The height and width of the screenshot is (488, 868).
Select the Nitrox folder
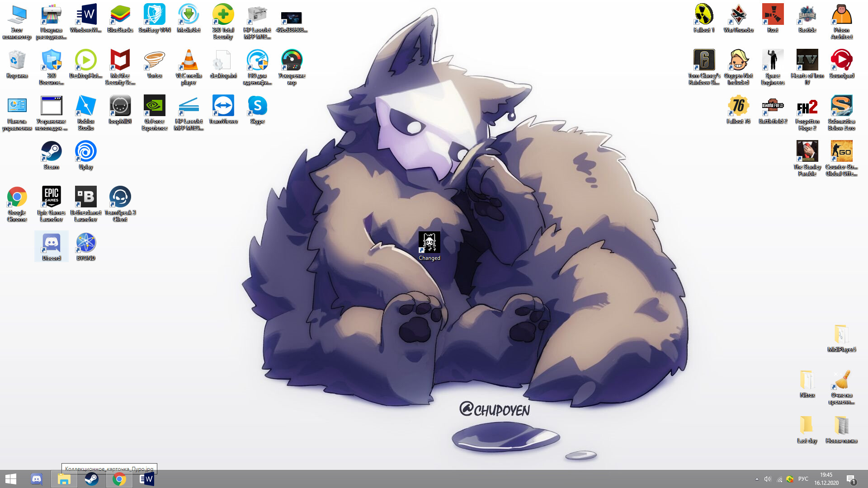[807, 383]
